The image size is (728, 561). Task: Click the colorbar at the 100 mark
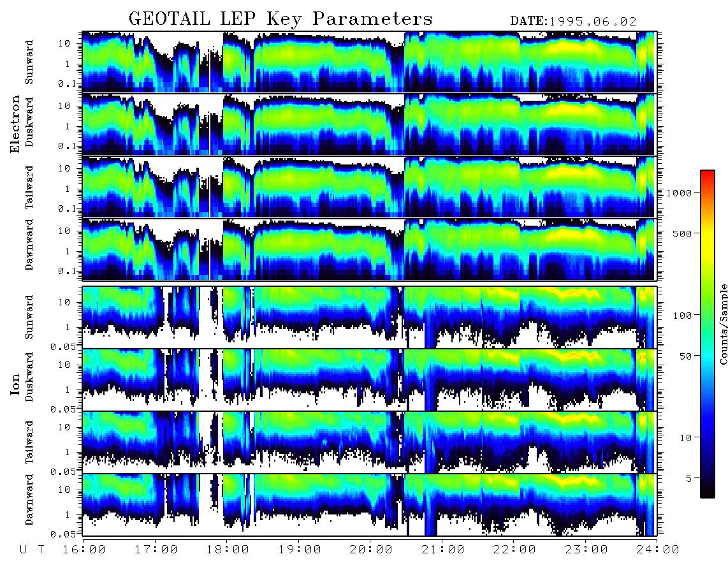click(x=708, y=316)
